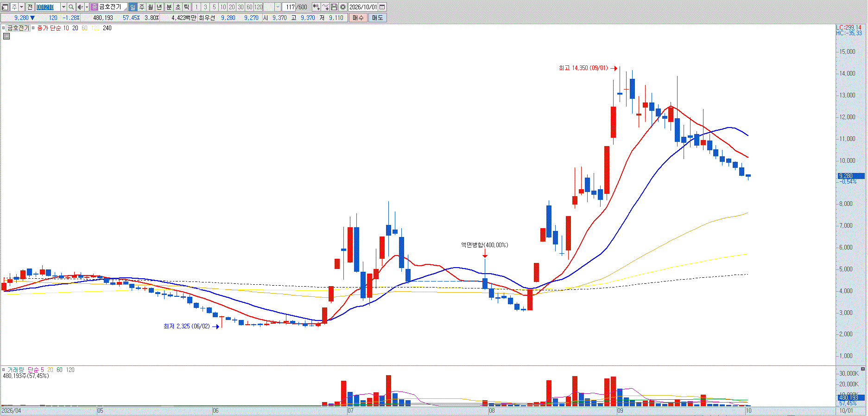Click the 최고 14,350 (09/01) label
Screen dimensions: 868x416
[x=583, y=68]
